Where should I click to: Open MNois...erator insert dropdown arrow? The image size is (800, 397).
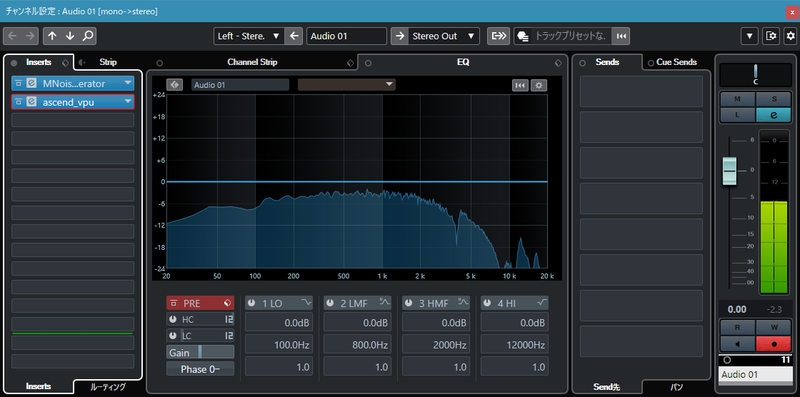[x=127, y=83]
